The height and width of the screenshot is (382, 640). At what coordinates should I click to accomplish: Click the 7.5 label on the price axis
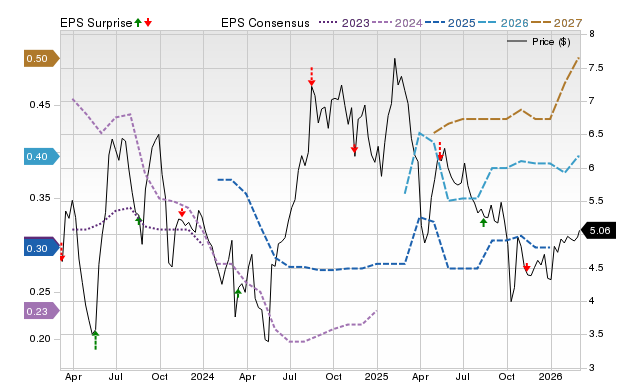(596, 68)
